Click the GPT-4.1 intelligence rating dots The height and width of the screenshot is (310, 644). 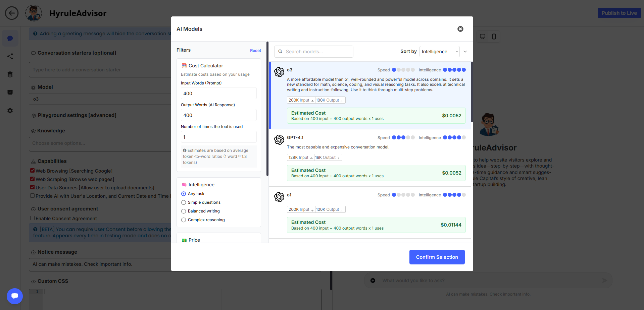pos(454,137)
